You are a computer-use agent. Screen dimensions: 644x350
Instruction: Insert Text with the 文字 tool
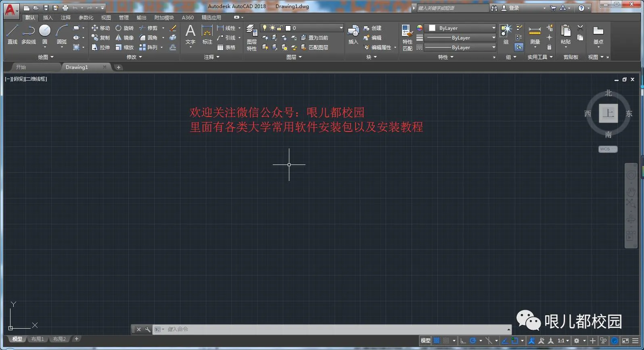tap(190, 34)
